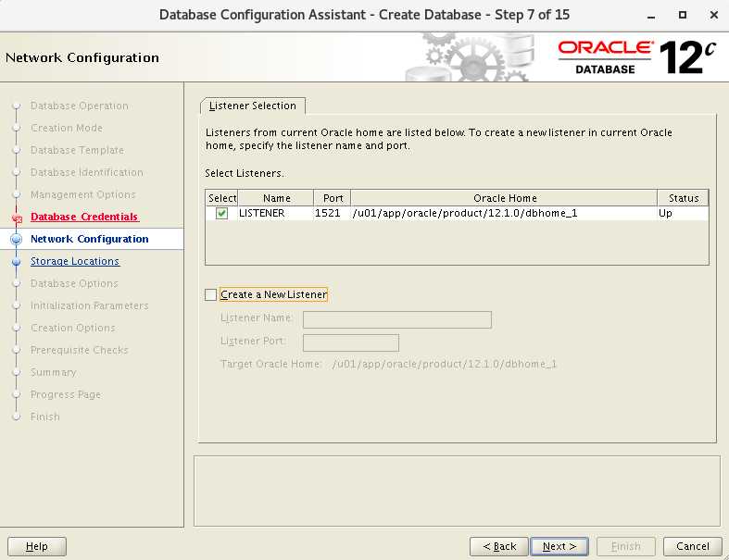
Task: Click the empty message area at bottom
Action: coord(457,492)
